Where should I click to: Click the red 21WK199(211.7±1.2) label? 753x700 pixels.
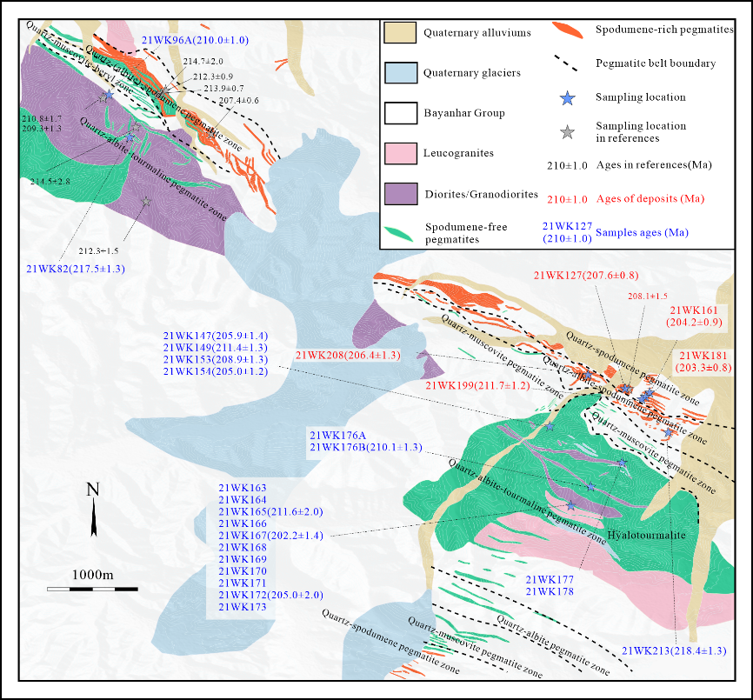[476, 384]
